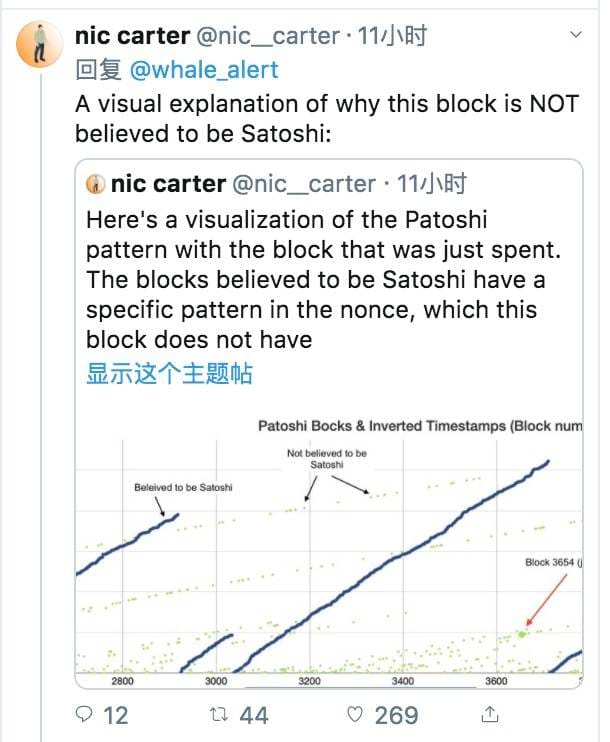Click the reply speech bubble icon
The image size is (610, 742).
86,715
